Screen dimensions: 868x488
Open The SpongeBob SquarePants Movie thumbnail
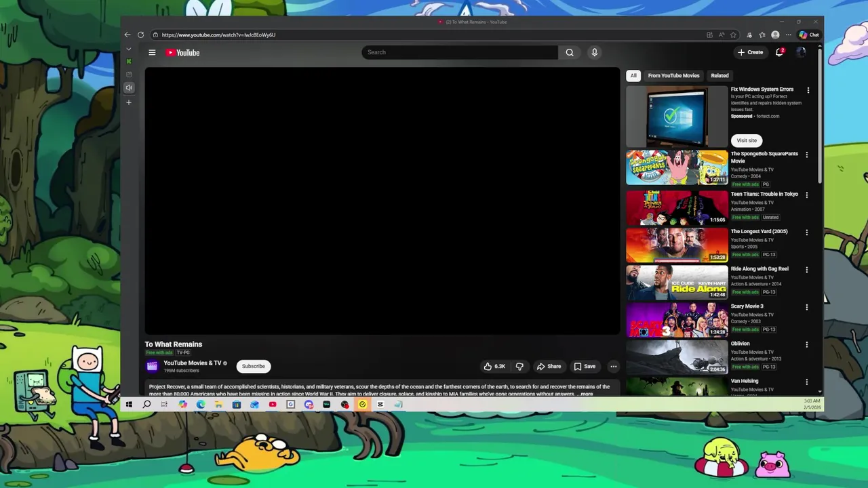(x=677, y=167)
